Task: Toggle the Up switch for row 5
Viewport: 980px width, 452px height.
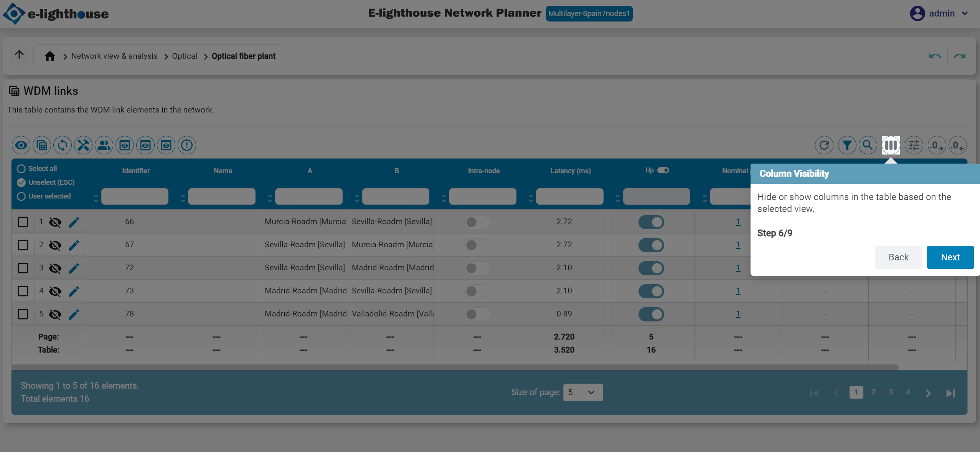Action: point(651,314)
